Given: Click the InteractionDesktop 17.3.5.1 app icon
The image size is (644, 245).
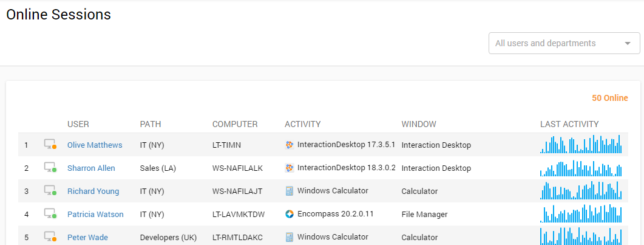Looking at the screenshot, I should coord(290,145).
